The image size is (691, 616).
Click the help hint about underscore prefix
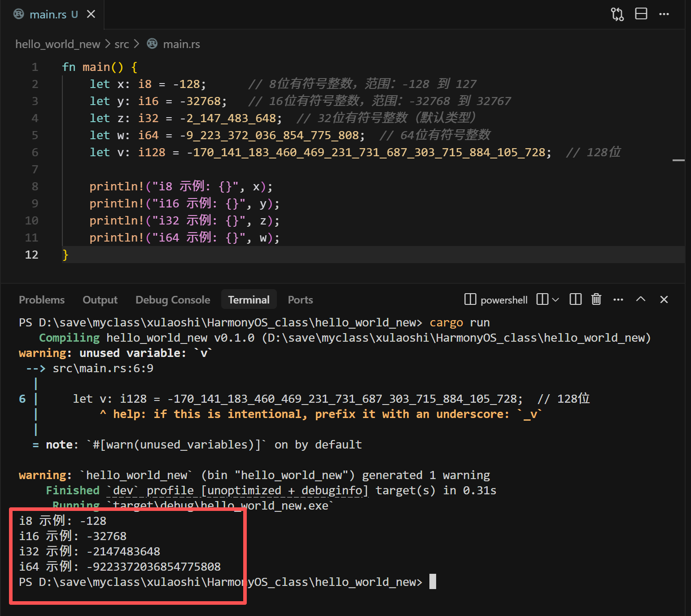[x=321, y=414]
